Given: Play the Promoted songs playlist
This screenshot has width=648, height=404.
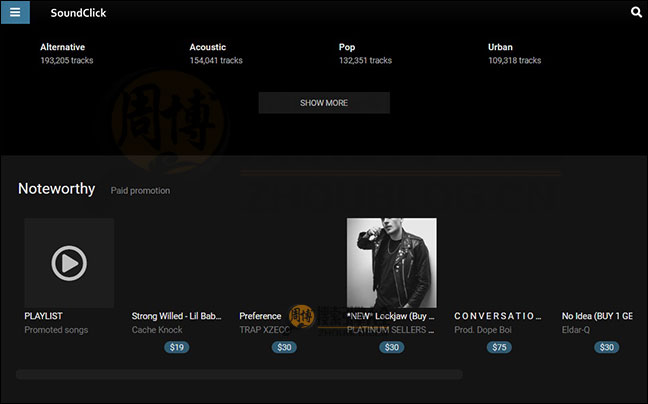Looking at the screenshot, I should [x=69, y=263].
